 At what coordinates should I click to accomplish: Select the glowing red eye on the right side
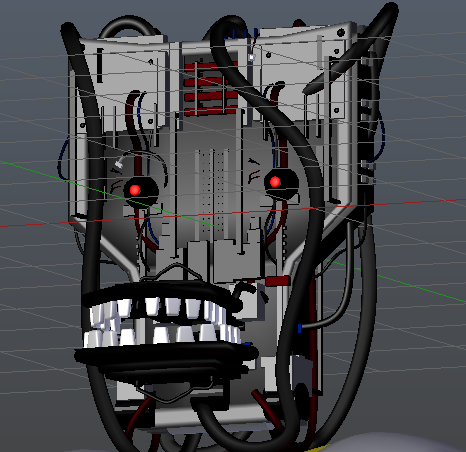click(x=275, y=182)
